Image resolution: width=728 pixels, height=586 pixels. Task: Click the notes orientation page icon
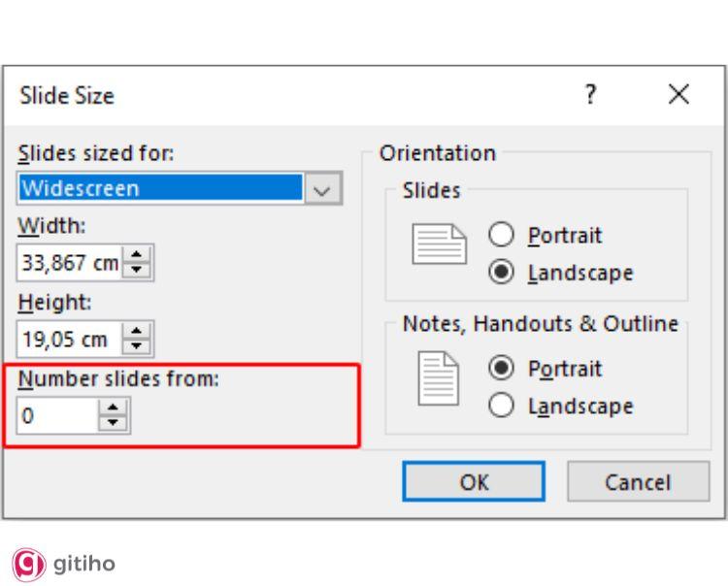pos(432,379)
